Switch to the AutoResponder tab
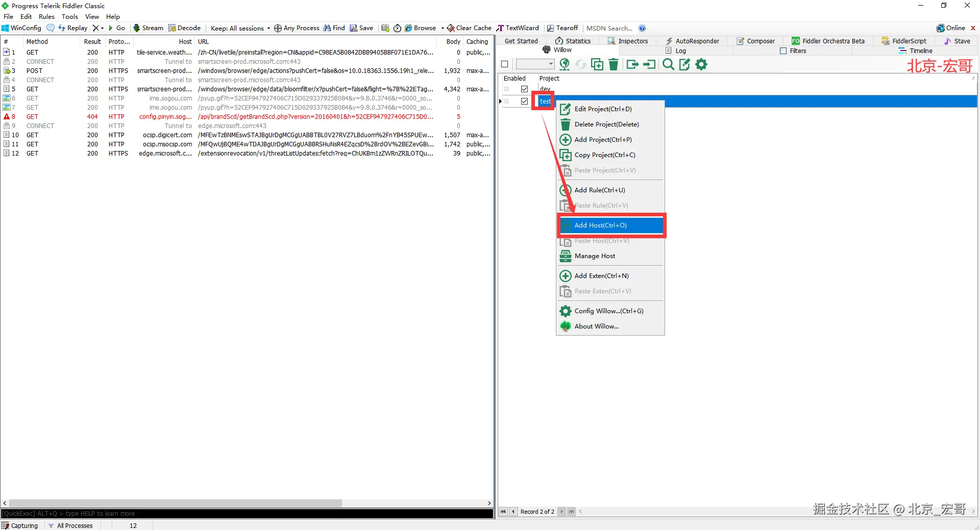The image size is (980, 530). 692,41
